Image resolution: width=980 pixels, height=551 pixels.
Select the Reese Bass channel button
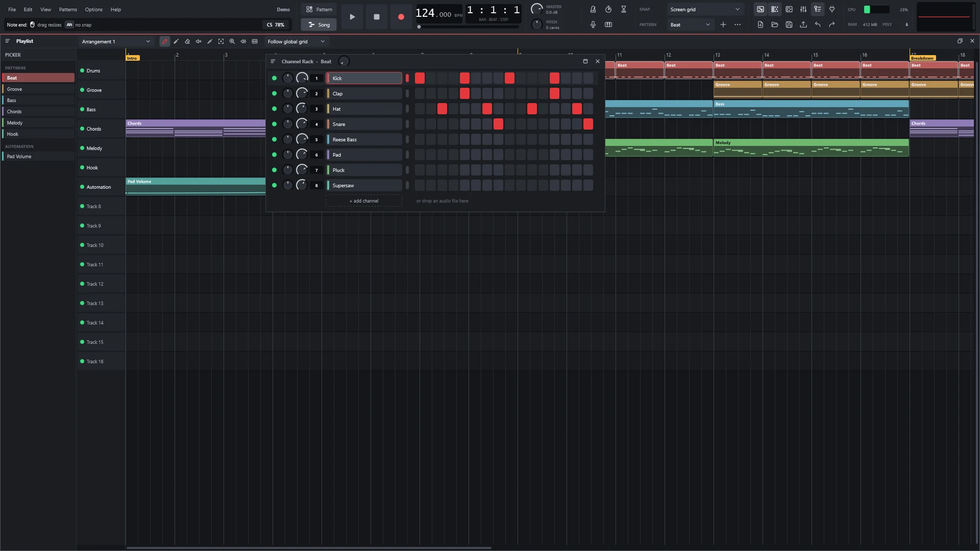coord(364,140)
